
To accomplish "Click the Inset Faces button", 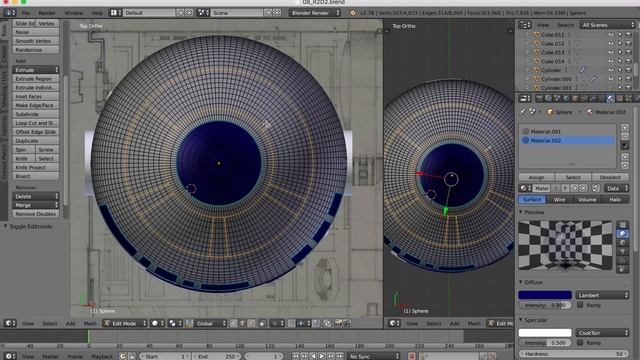I will pos(36,96).
